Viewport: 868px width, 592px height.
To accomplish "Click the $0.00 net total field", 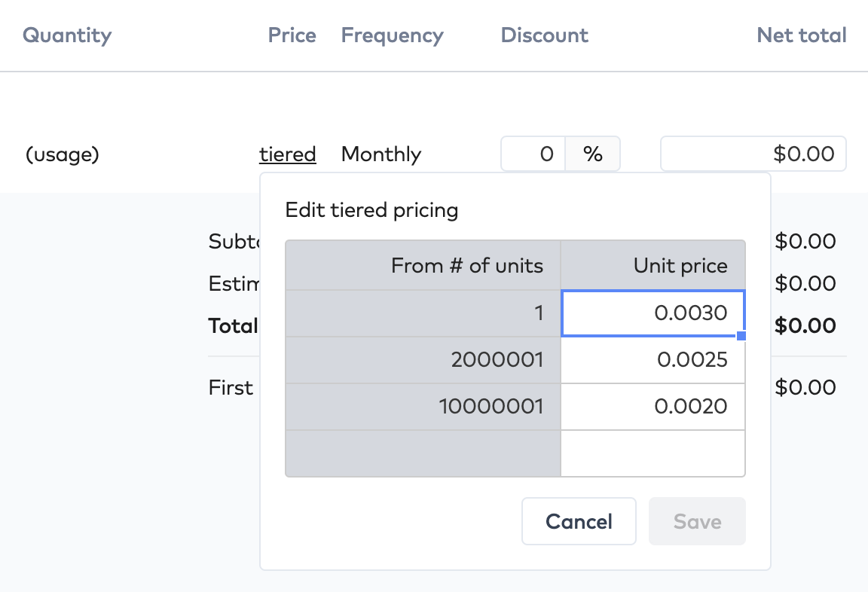I will coord(753,153).
